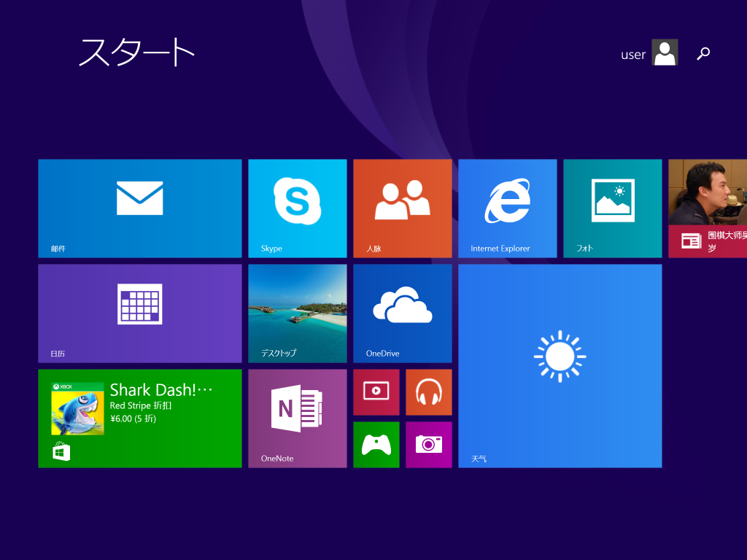Click the 'user' account name

(x=633, y=55)
